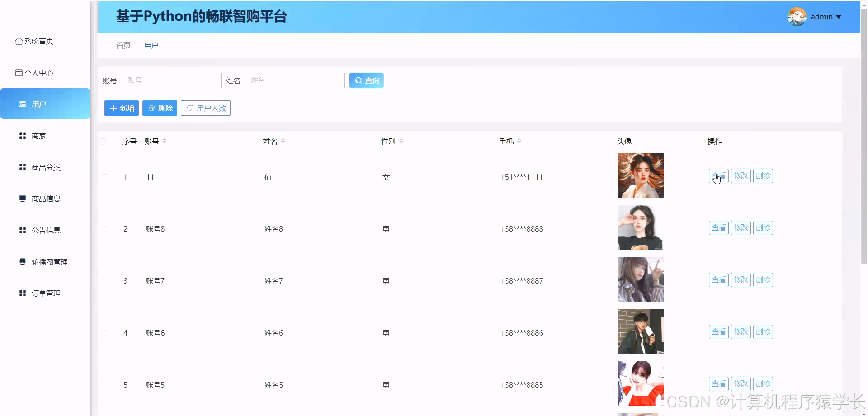Click the admin avatar picture
868x416 pixels.
coord(797,17)
